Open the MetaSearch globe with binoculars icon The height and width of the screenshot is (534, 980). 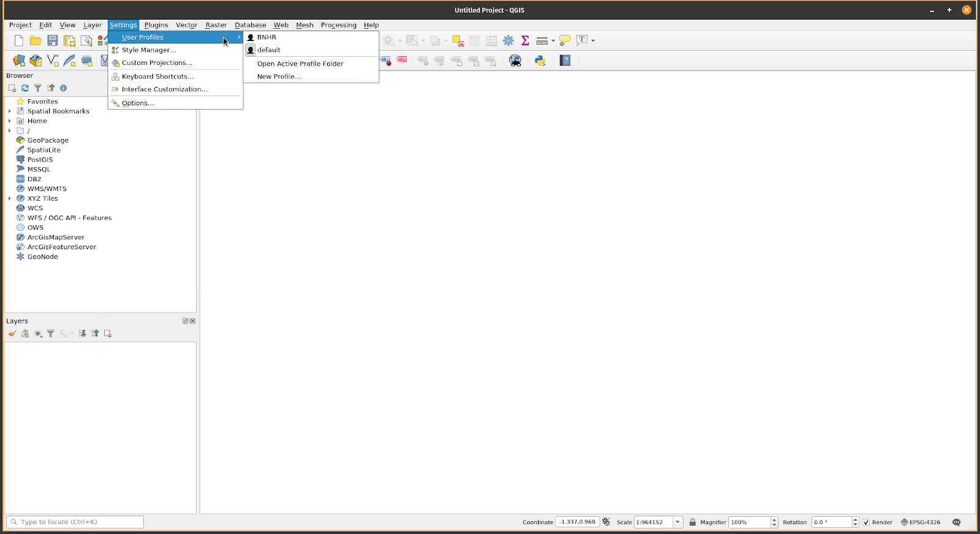pyautogui.click(x=515, y=61)
